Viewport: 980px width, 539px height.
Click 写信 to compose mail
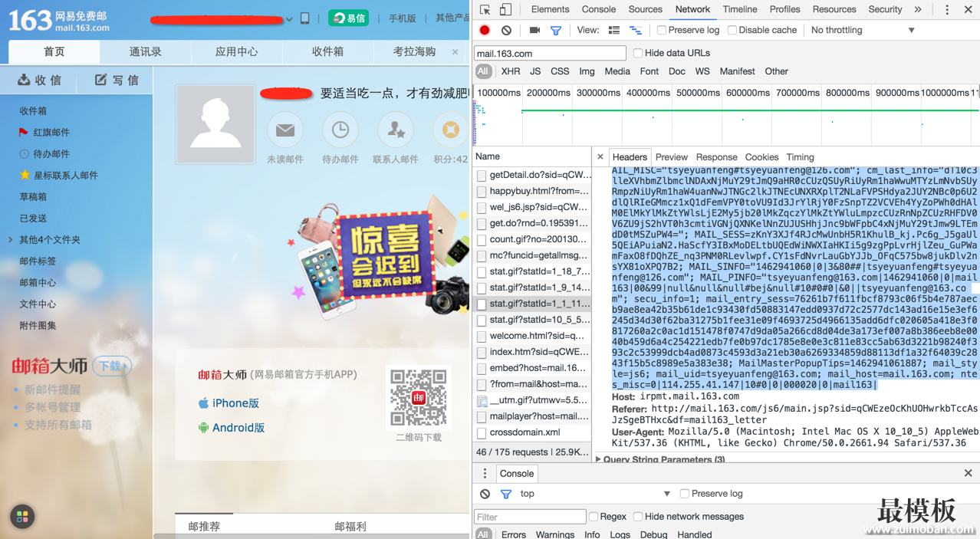pos(117,80)
